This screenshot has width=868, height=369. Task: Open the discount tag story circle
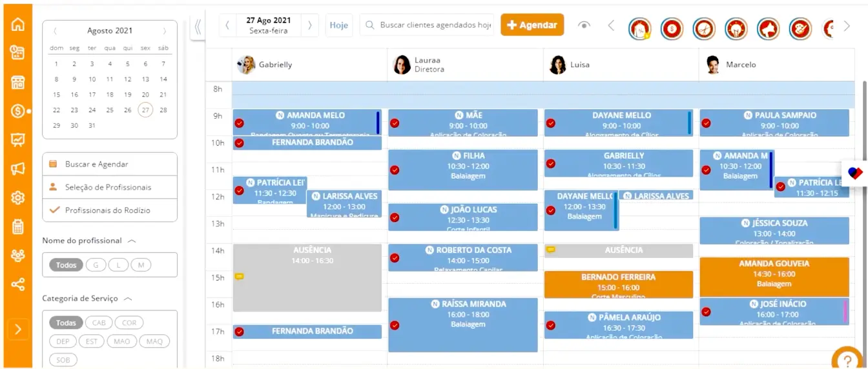click(x=639, y=28)
